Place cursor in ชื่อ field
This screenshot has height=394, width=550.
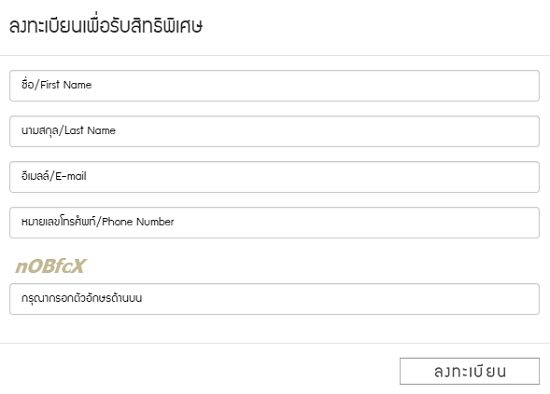pos(274,86)
